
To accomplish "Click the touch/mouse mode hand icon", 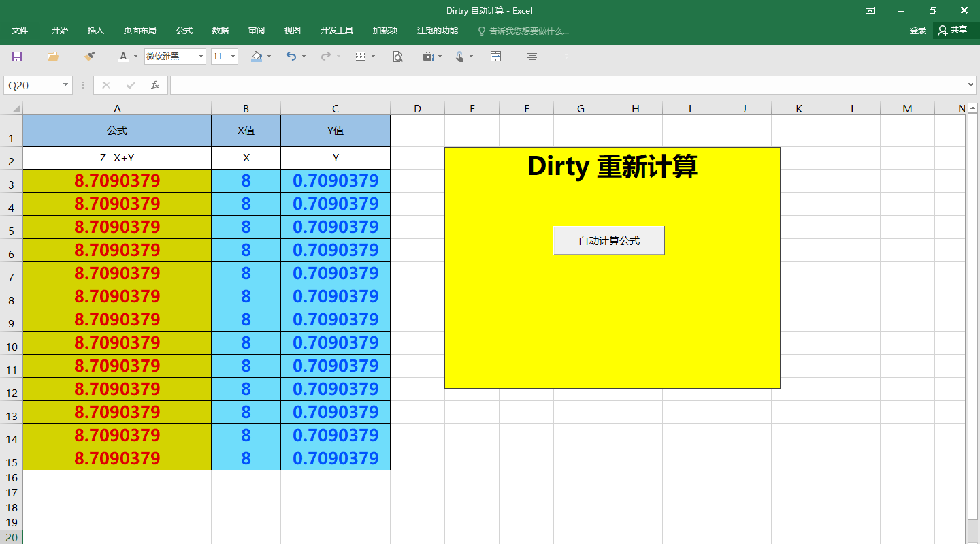I will point(460,57).
